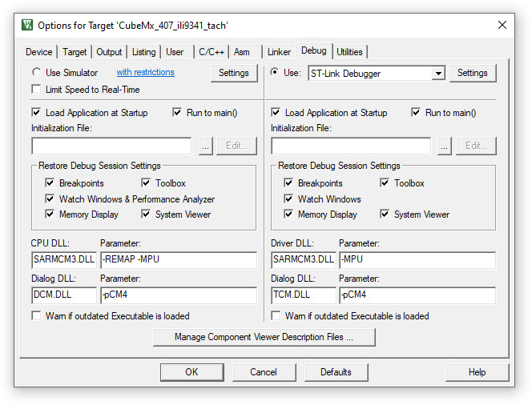Viewport: 532px width, 405px height.
Task: Uncheck simulator Breakpoints checkbox
Action: click(x=50, y=183)
